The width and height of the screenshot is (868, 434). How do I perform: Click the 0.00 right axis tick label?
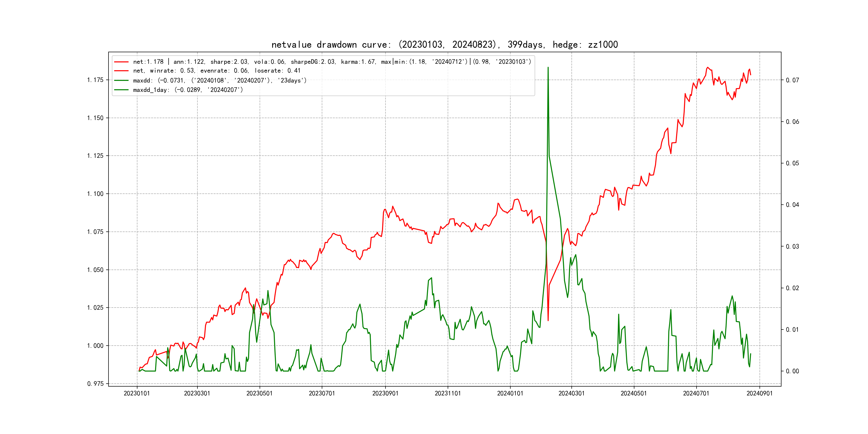click(x=792, y=371)
